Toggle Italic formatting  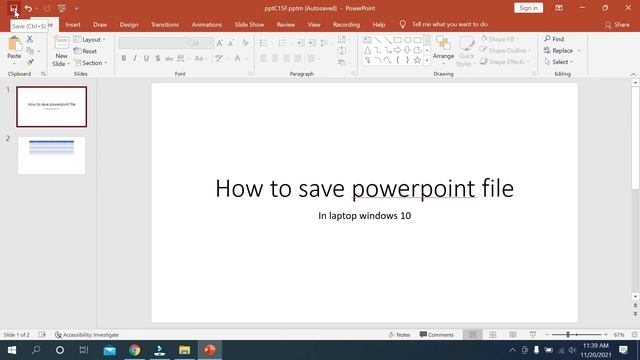[135, 58]
